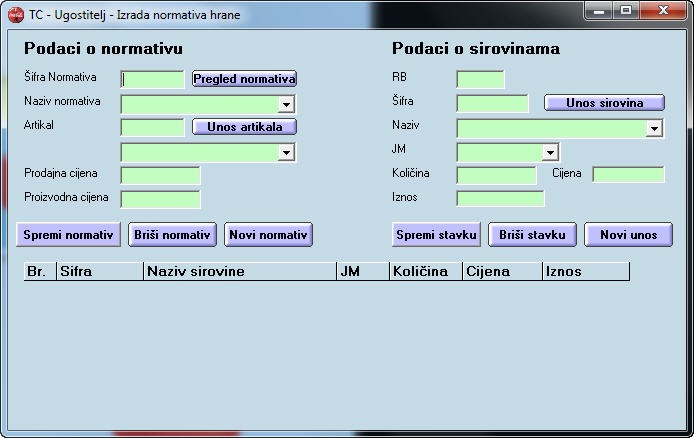Focus the Šifra Normativa input field
This screenshot has width=694, height=438.
[152, 79]
